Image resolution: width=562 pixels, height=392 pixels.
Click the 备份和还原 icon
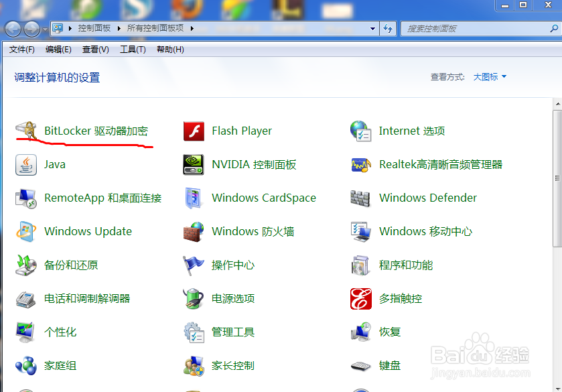(26, 265)
